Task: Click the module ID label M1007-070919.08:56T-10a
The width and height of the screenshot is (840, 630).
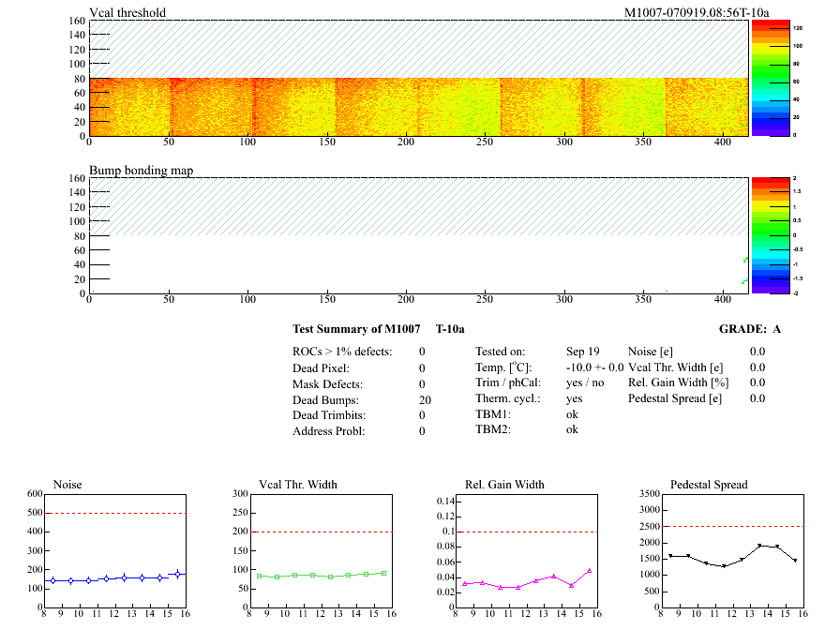Action: (x=697, y=12)
